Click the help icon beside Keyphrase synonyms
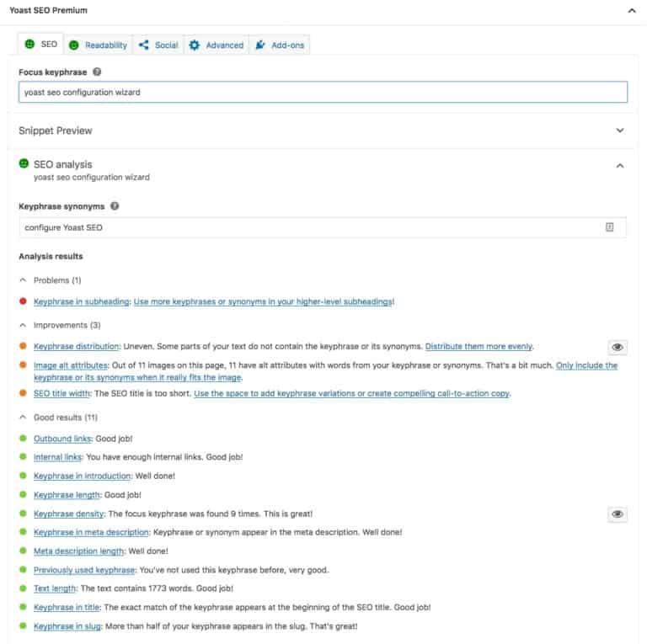 coord(115,205)
